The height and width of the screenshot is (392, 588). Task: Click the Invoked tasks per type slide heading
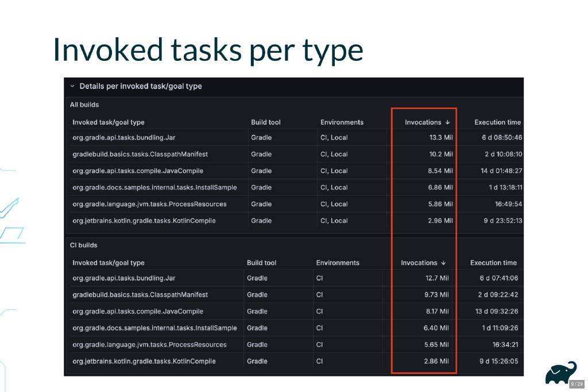point(208,51)
